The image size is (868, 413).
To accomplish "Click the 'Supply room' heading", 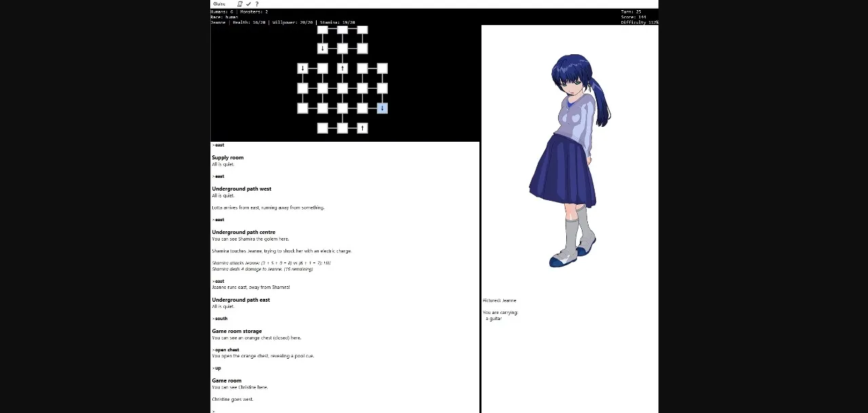I will click(x=227, y=157).
